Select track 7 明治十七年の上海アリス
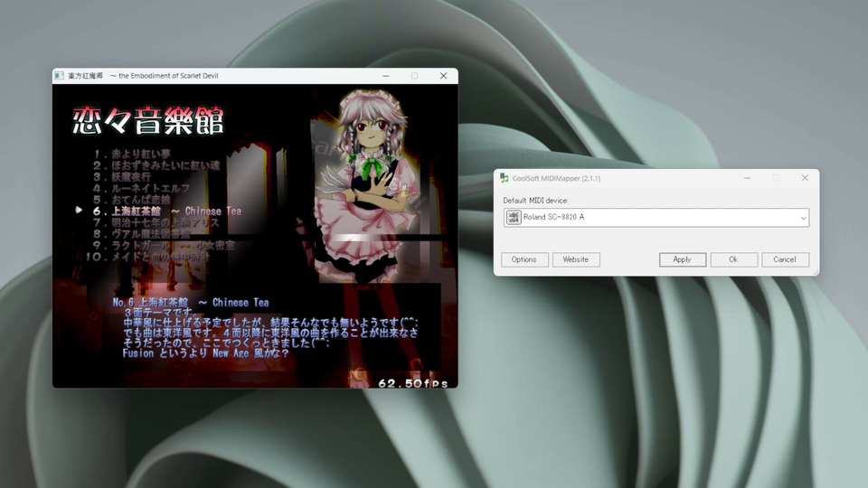Viewport: 868px width, 488px height. click(x=156, y=222)
